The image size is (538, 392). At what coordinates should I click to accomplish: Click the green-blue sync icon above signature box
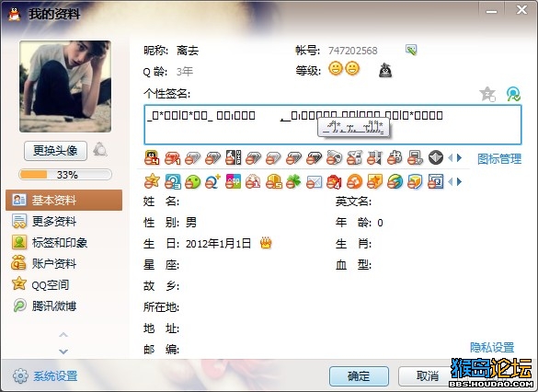click(x=513, y=94)
